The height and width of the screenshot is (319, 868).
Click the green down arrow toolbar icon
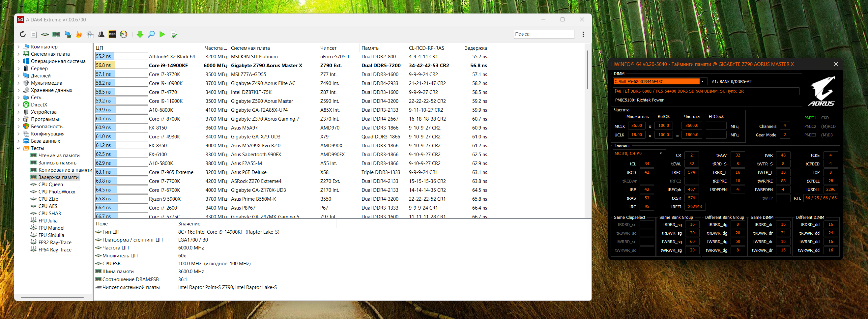140,34
